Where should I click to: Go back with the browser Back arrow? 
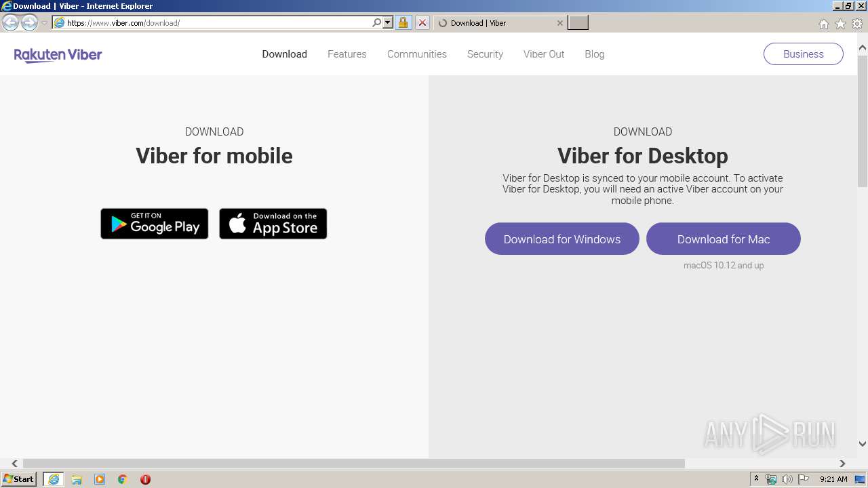point(10,23)
